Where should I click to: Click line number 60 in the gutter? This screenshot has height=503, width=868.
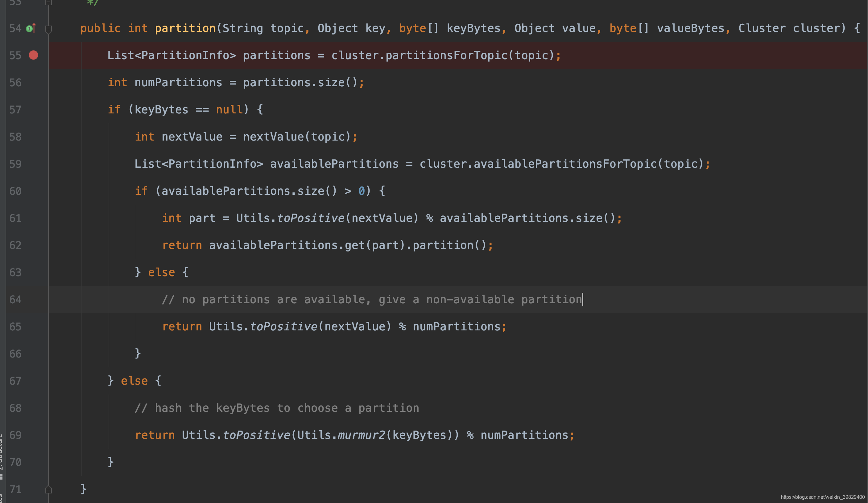coord(15,191)
